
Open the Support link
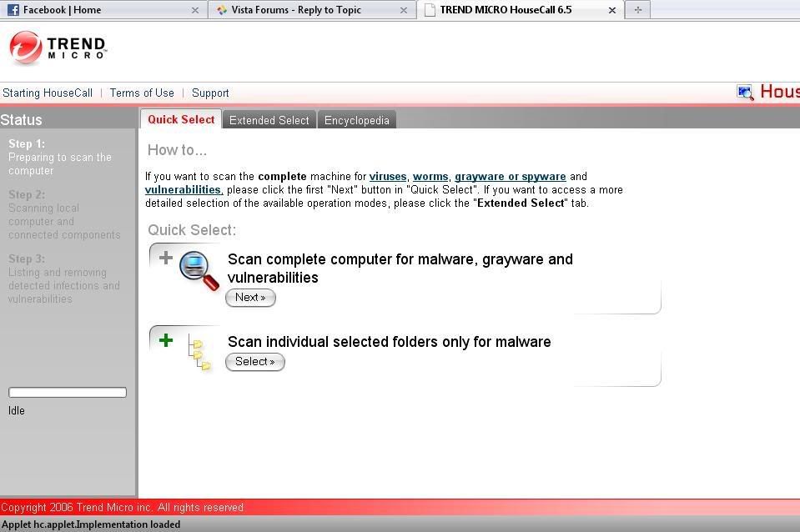[x=210, y=93]
